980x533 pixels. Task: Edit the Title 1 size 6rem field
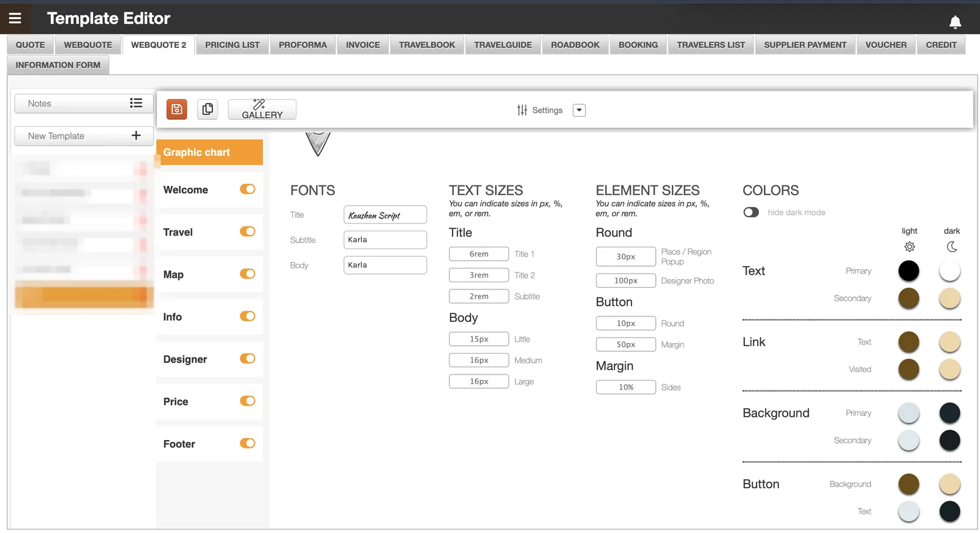pyautogui.click(x=479, y=254)
